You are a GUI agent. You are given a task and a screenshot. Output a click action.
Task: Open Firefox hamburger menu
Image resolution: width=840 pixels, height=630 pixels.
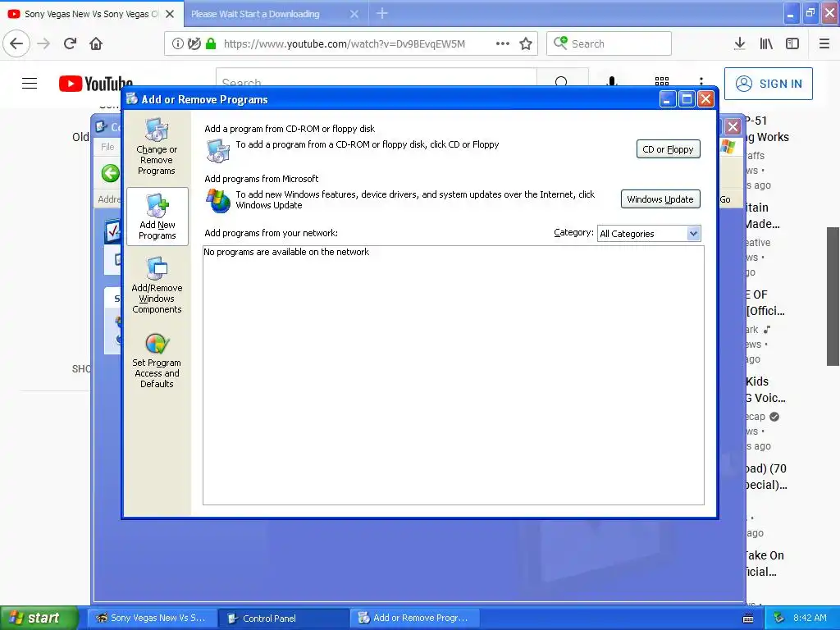pos(824,43)
